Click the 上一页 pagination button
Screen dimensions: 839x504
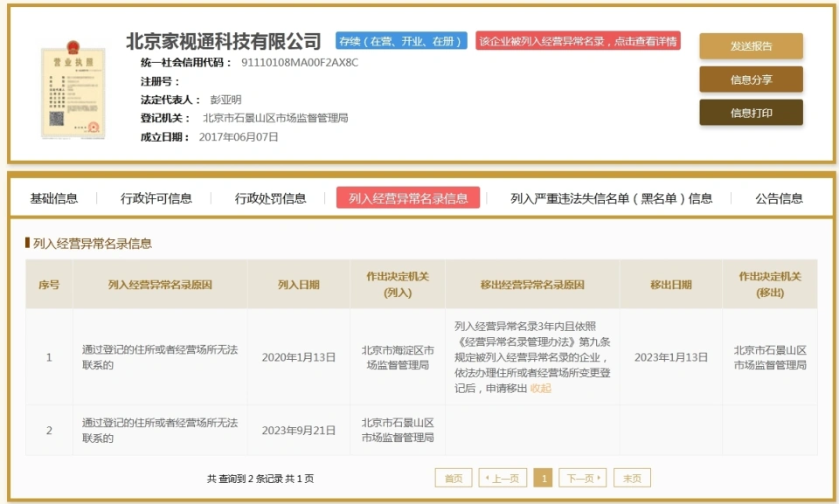503,478
